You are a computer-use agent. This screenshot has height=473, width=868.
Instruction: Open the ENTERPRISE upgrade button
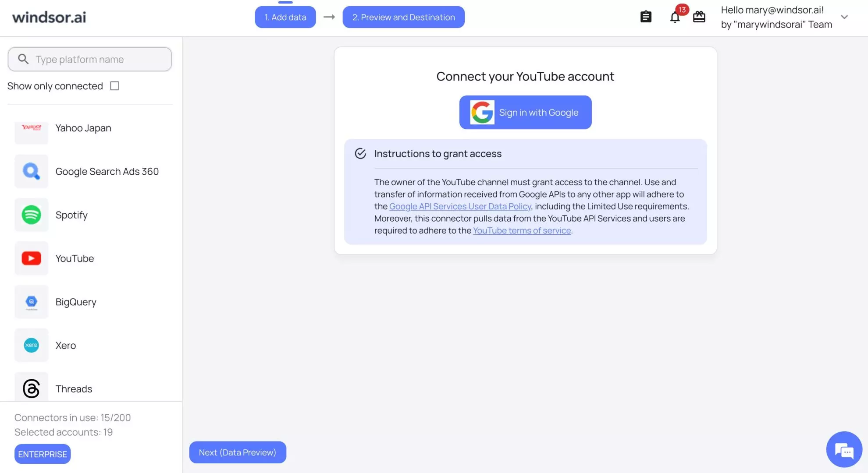[x=42, y=454]
